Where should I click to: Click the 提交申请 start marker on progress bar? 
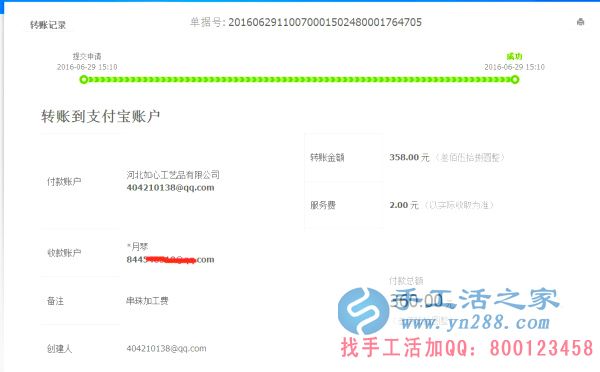pyautogui.click(x=84, y=80)
